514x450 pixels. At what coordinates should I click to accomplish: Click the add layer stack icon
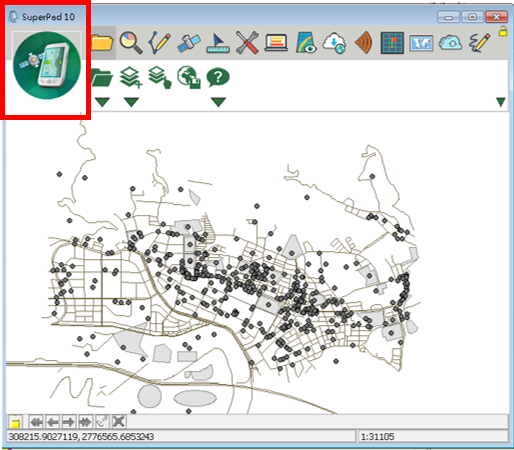pos(131,77)
